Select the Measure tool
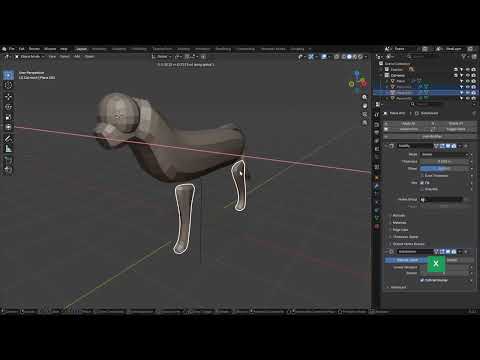The image size is (480, 360). tap(8, 149)
